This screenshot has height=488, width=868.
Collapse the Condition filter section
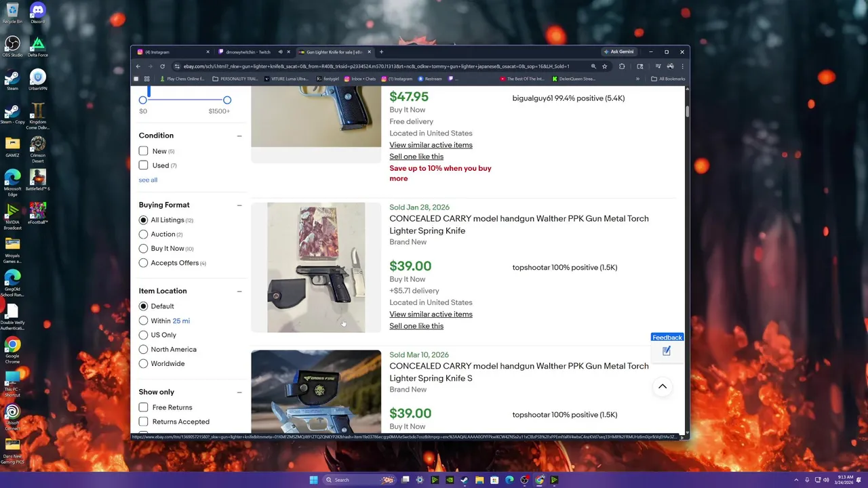click(239, 136)
